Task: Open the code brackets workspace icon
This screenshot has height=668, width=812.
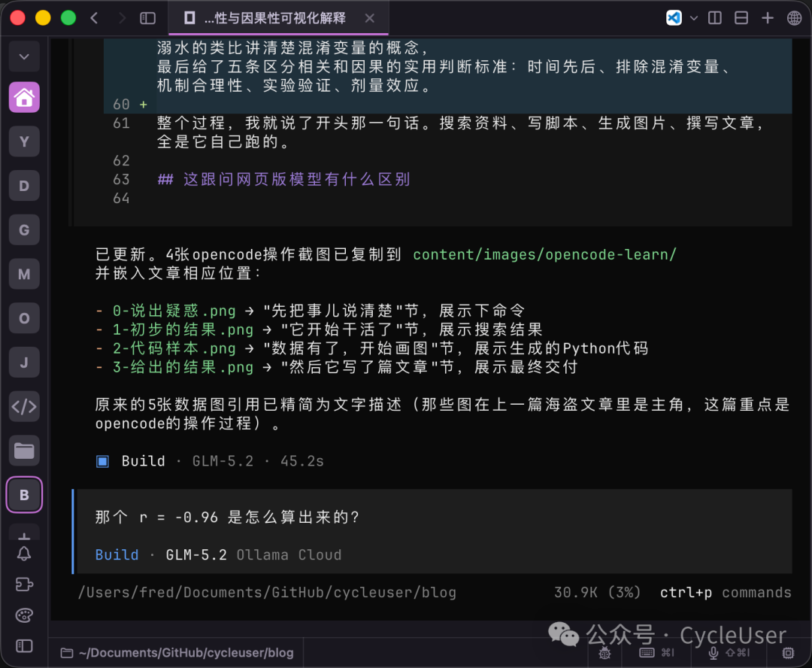Action: pyautogui.click(x=24, y=407)
